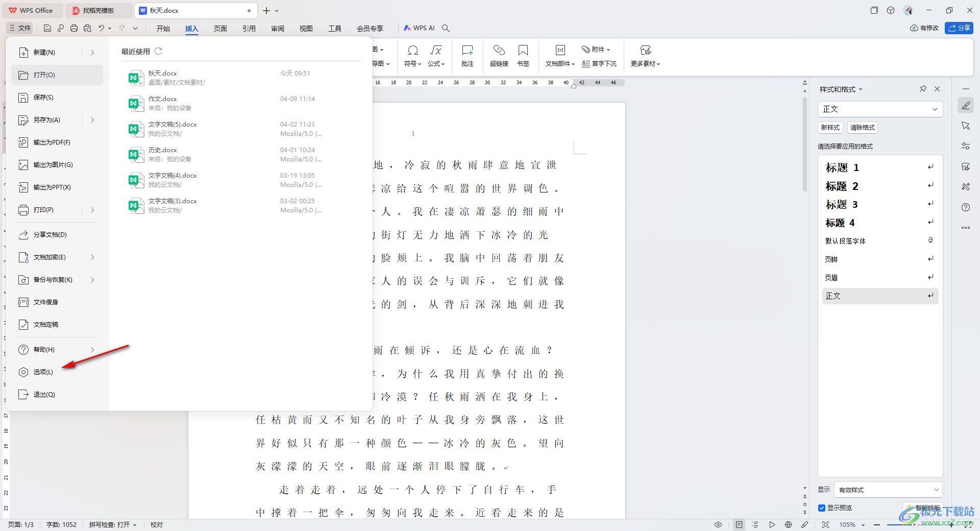Pin the styles and formatting panel
980x531 pixels.
(923, 89)
